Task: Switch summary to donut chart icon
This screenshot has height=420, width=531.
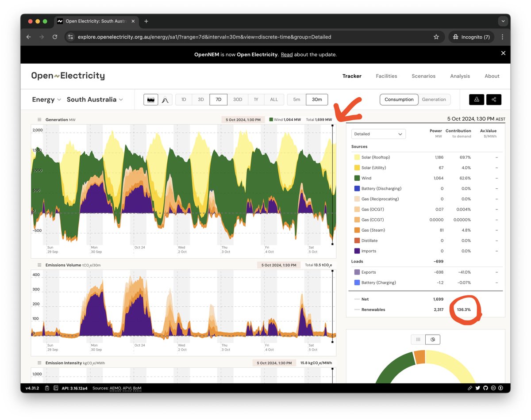Action: tap(433, 340)
